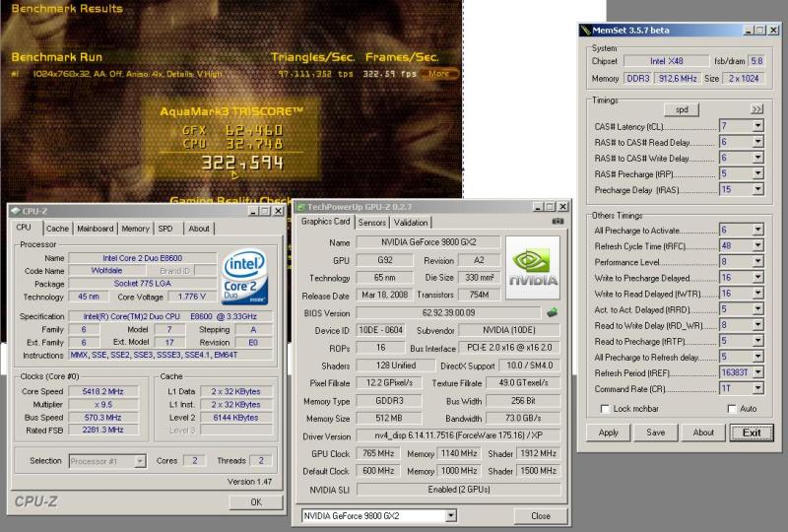Open the Read to Precharge (tRTP) dropdown

pos(757,341)
